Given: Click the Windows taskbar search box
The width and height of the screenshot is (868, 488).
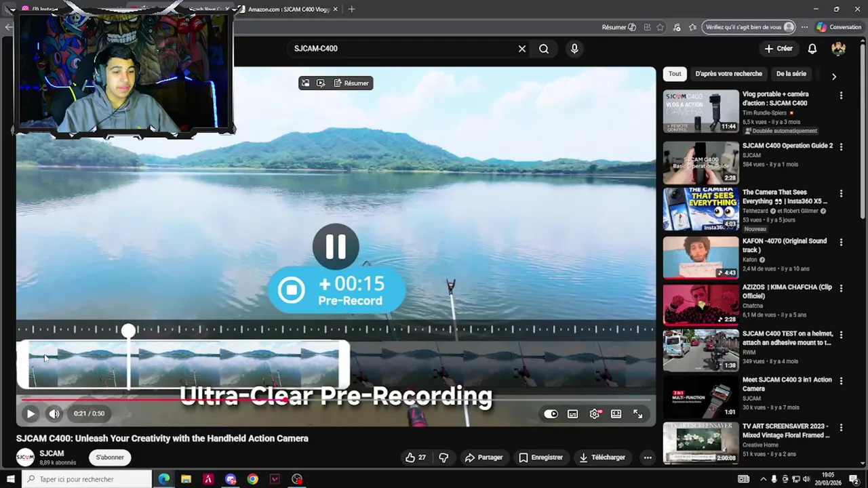Looking at the screenshot, I should pos(87,479).
